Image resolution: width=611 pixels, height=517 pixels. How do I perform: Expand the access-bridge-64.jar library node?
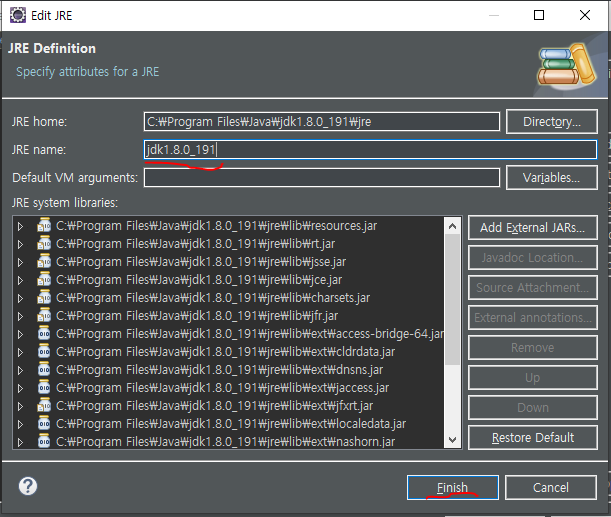pyautogui.click(x=20, y=334)
